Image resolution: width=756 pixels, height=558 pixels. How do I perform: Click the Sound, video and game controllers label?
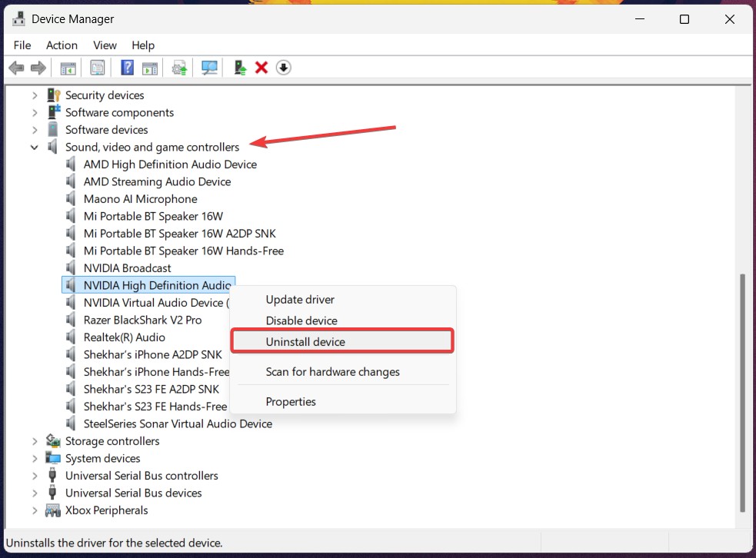[152, 147]
